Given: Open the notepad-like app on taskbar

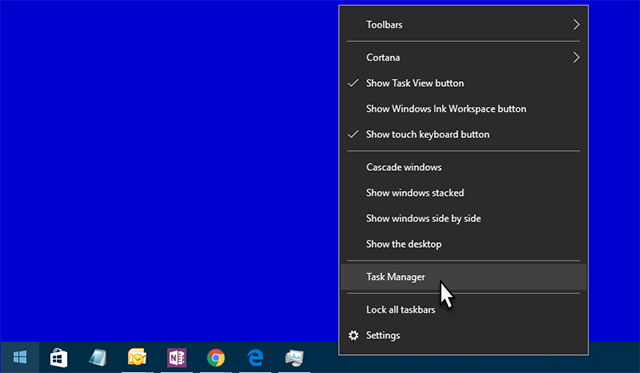Looking at the screenshot, I should [x=98, y=358].
